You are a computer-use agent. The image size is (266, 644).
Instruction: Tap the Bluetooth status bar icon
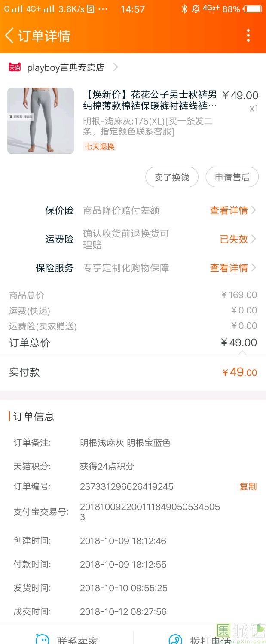[x=184, y=9]
